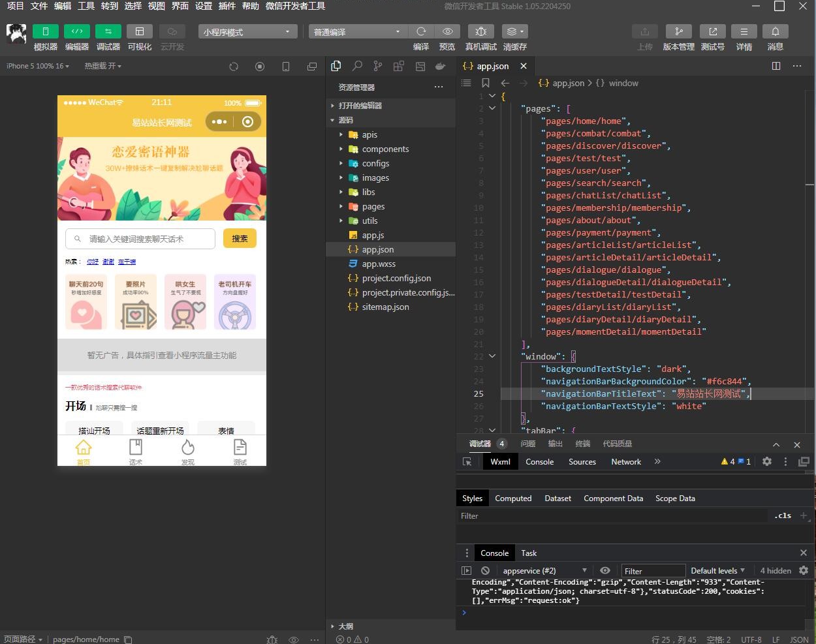
Task: Toggle the debugger panel button
Action: click(108, 31)
